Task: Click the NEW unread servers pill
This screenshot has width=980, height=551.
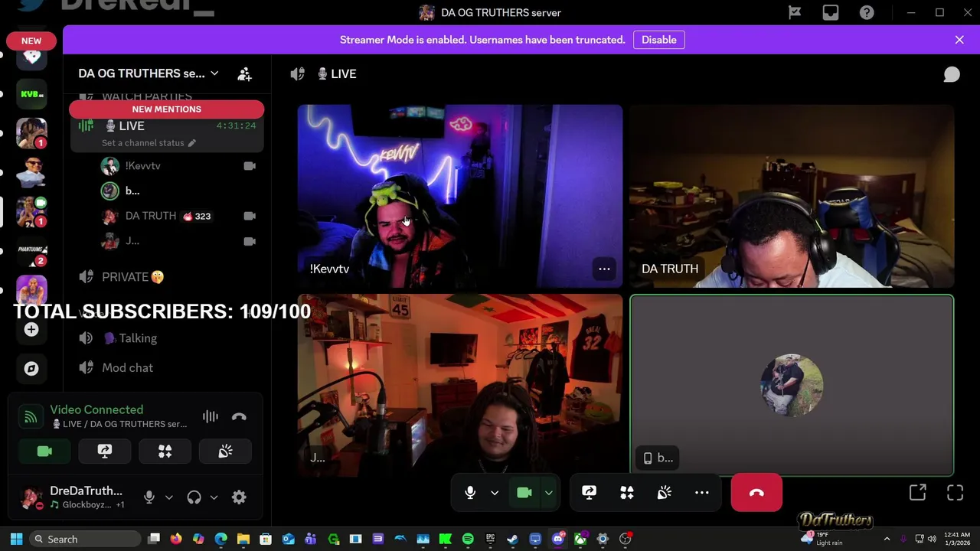Action: click(31, 41)
